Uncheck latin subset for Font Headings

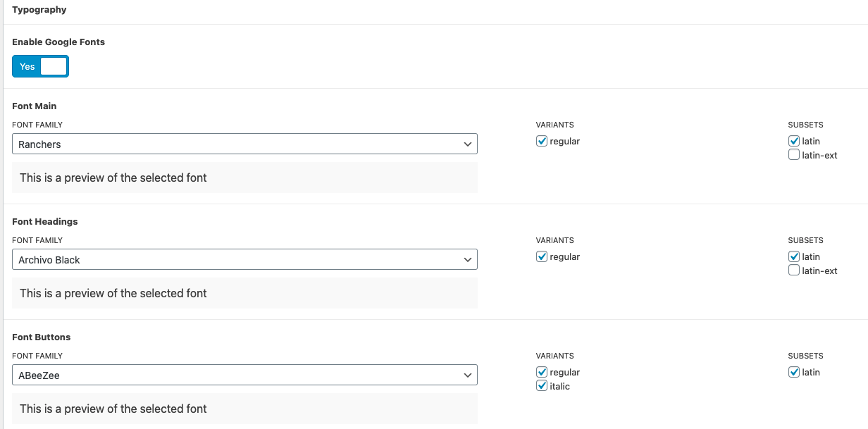794,256
